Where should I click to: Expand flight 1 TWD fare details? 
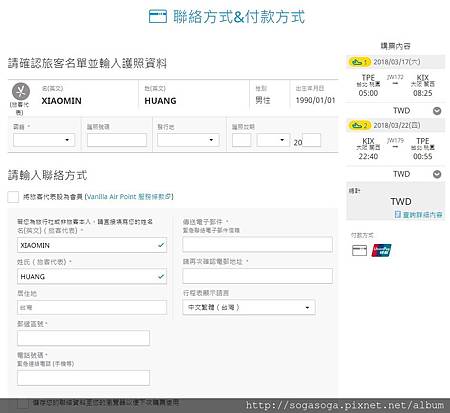tap(437, 111)
